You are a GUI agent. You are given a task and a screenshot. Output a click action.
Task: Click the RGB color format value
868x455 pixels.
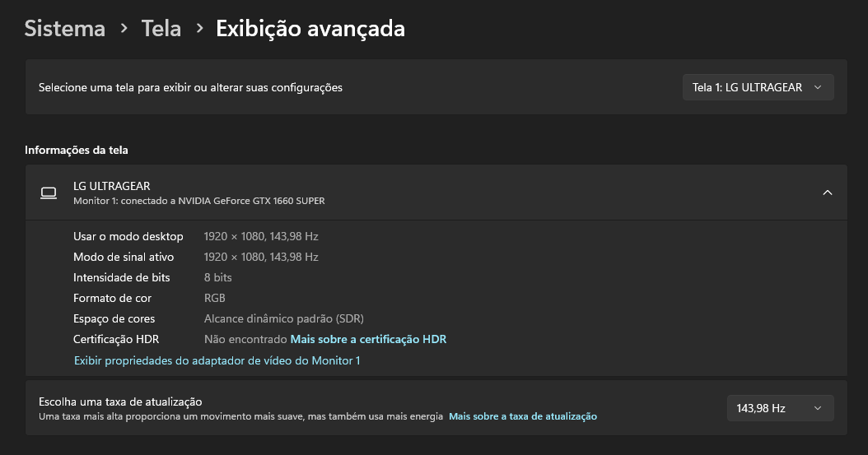tap(214, 298)
